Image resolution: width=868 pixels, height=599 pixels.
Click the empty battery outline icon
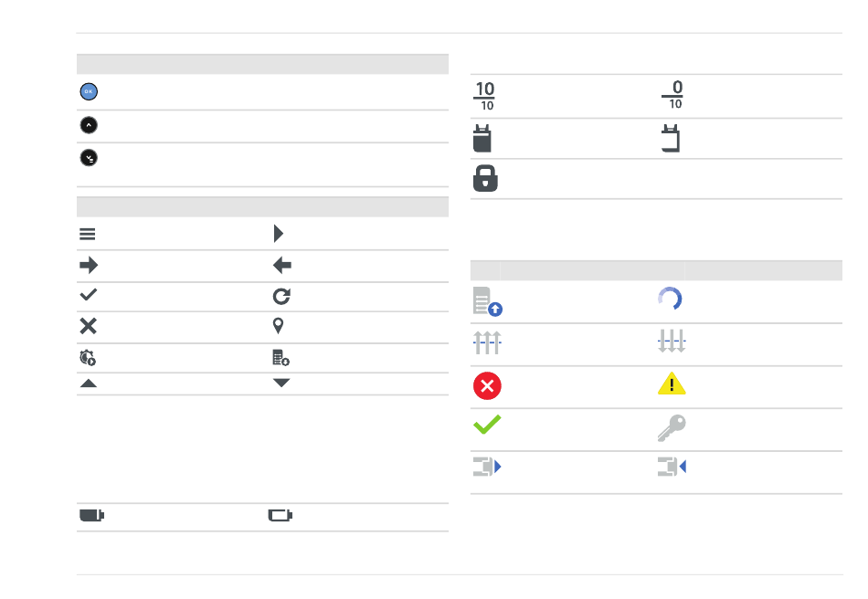[281, 516]
